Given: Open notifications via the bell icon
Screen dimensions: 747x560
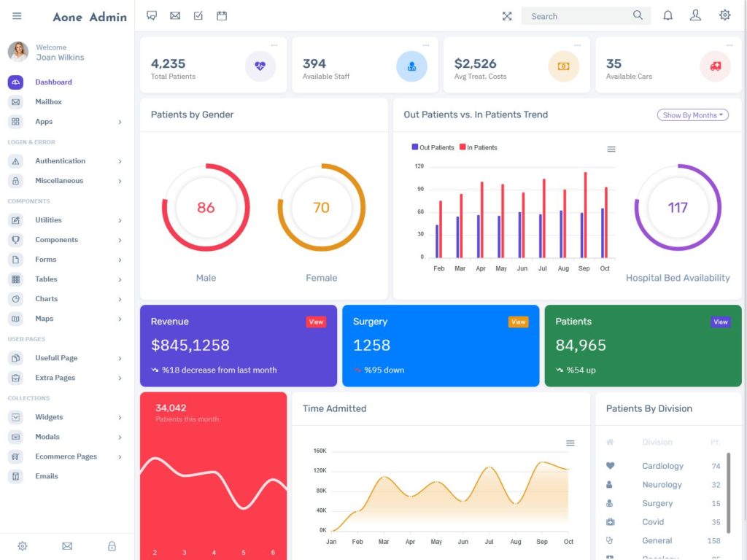Looking at the screenshot, I should 667,15.
